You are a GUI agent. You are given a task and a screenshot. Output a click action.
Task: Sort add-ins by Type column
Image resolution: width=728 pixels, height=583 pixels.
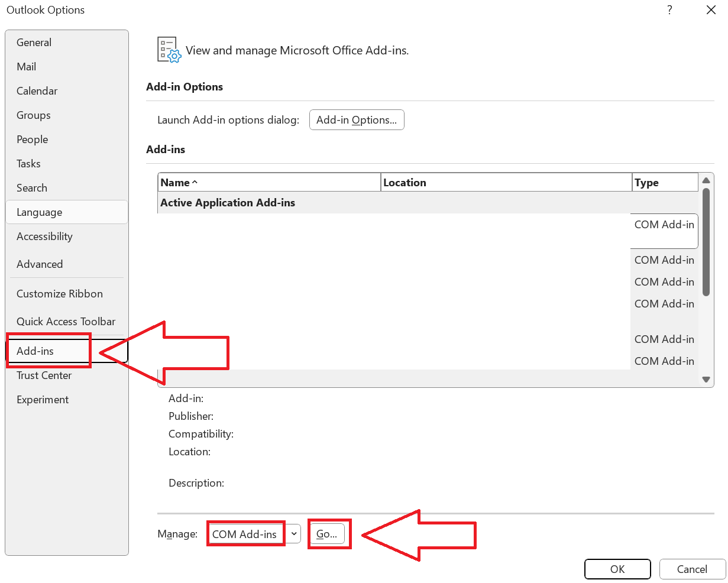665,183
